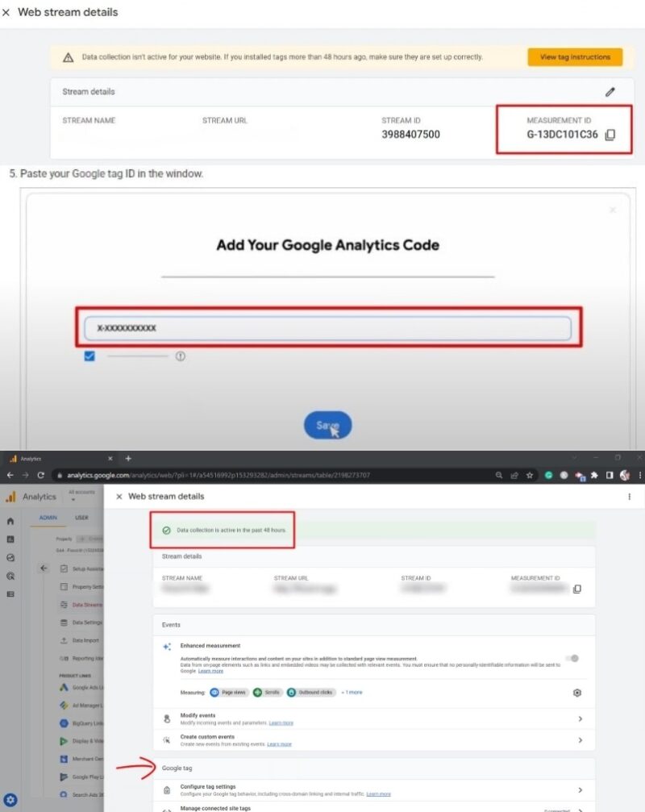Bookmark this page with the star icon
The width and height of the screenshot is (645, 812).
(x=530, y=475)
